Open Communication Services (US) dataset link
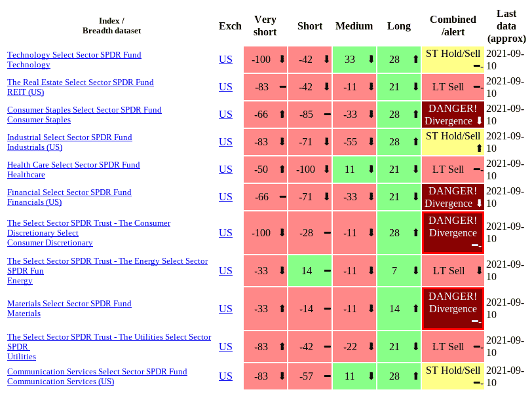532x396 pixels. (x=61, y=382)
